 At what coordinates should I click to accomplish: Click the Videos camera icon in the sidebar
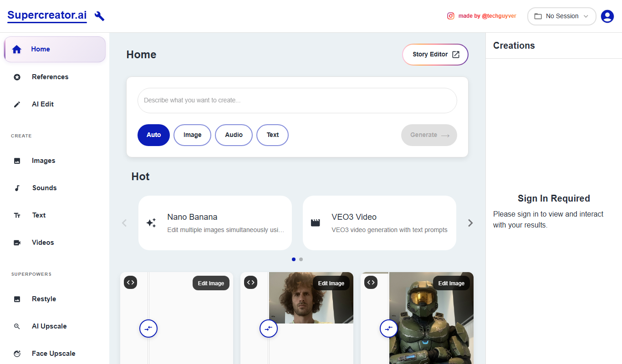pos(17,243)
